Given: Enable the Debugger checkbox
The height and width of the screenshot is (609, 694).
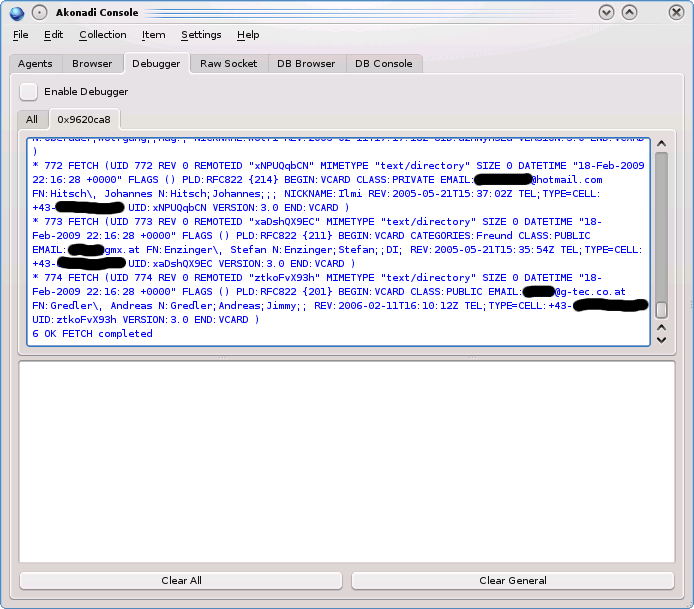Looking at the screenshot, I should (29, 92).
